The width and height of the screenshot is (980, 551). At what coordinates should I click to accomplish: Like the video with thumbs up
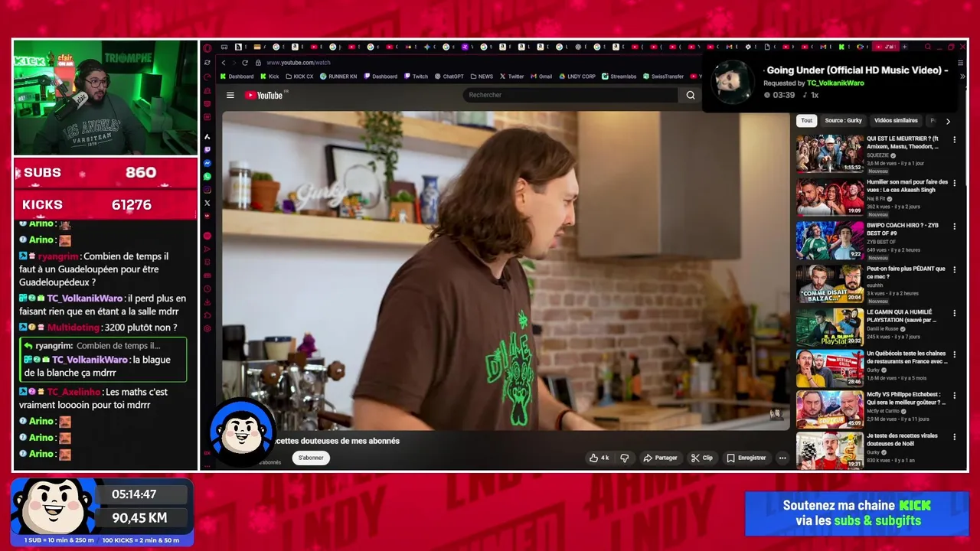click(x=599, y=458)
